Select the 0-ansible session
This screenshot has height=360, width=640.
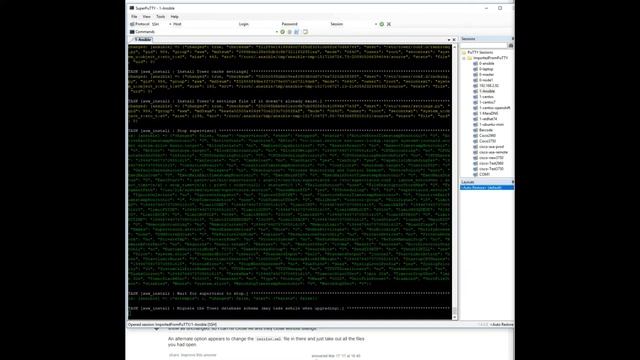(487, 64)
